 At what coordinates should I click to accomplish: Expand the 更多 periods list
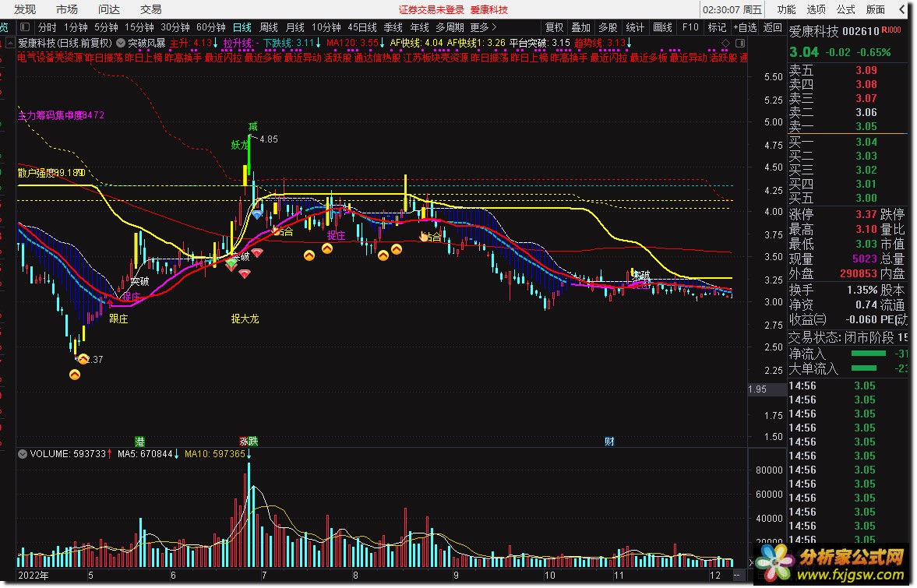point(483,27)
